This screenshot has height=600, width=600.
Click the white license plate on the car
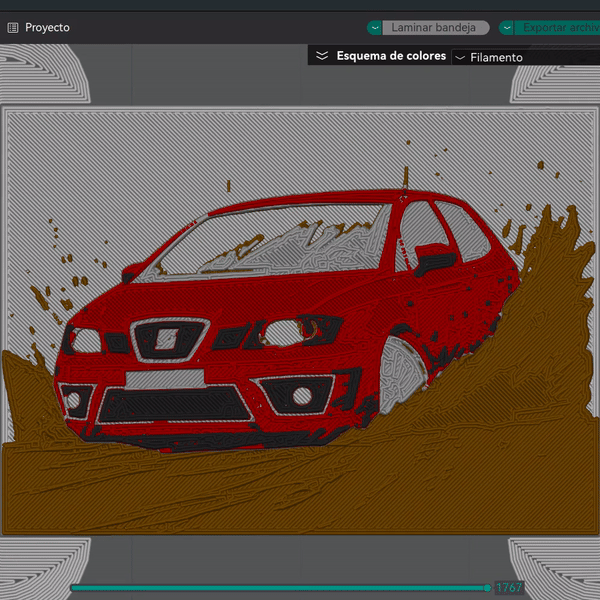click(x=165, y=379)
